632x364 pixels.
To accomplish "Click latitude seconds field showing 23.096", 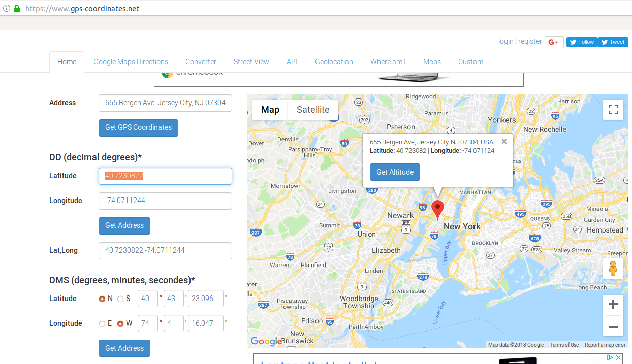I will point(206,299).
